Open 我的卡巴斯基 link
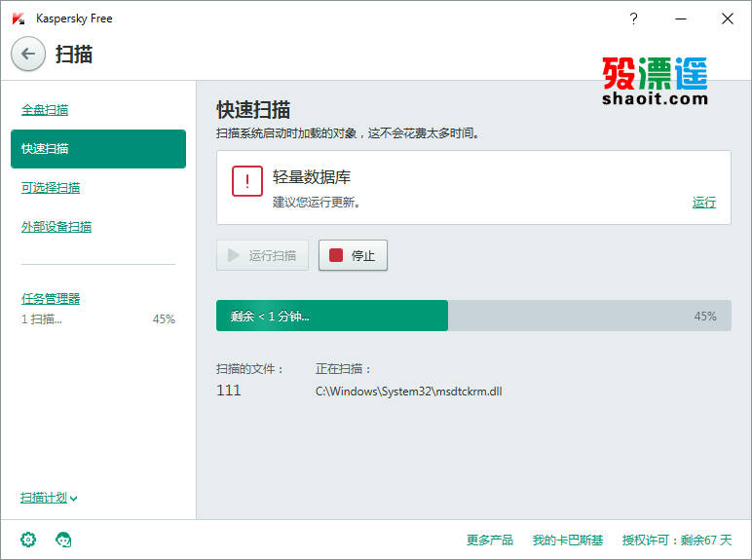 [x=567, y=540]
